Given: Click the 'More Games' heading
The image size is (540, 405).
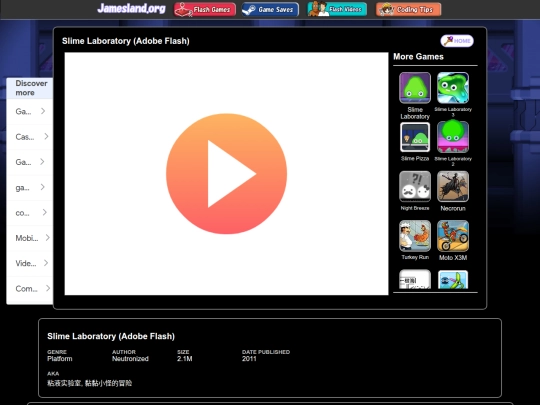Looking at the screenshot, I should point(418,56).
